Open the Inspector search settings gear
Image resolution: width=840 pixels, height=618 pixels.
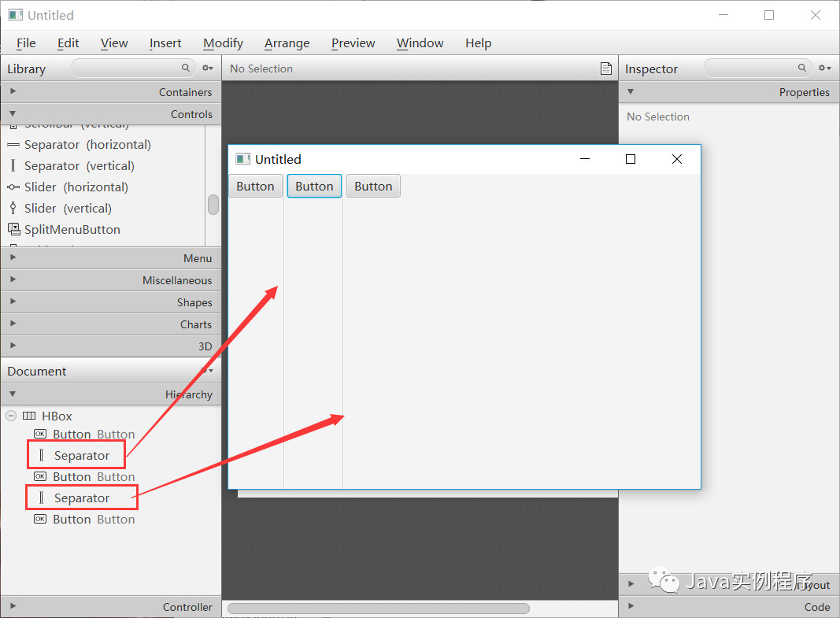[x=823, y=68]
